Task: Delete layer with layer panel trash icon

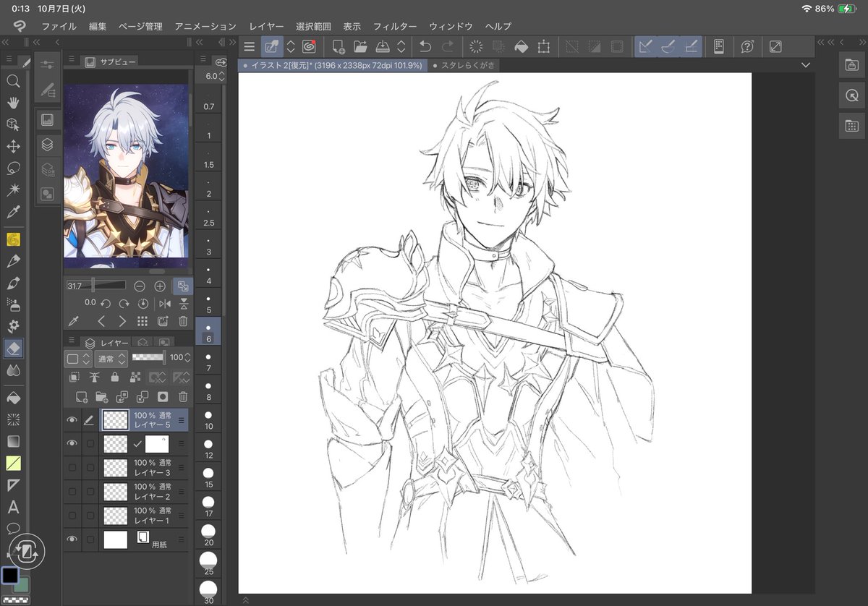Action: click(x=183, y=397)
